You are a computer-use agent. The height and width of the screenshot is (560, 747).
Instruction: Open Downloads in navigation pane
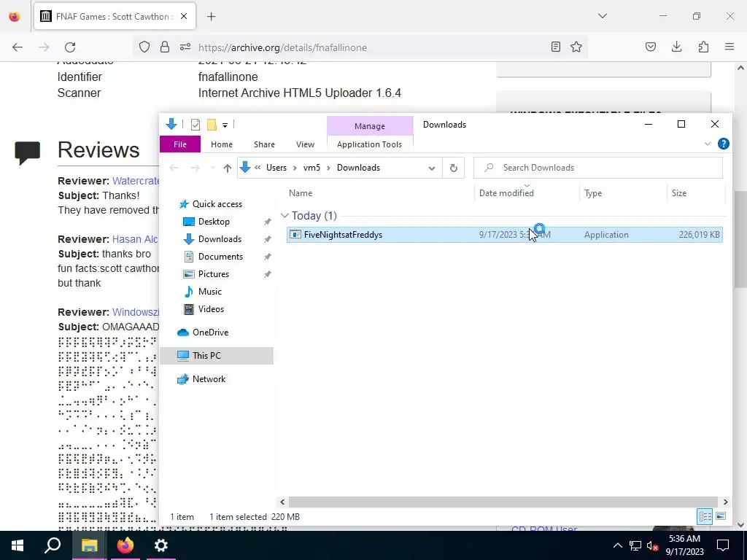point(220,239)
